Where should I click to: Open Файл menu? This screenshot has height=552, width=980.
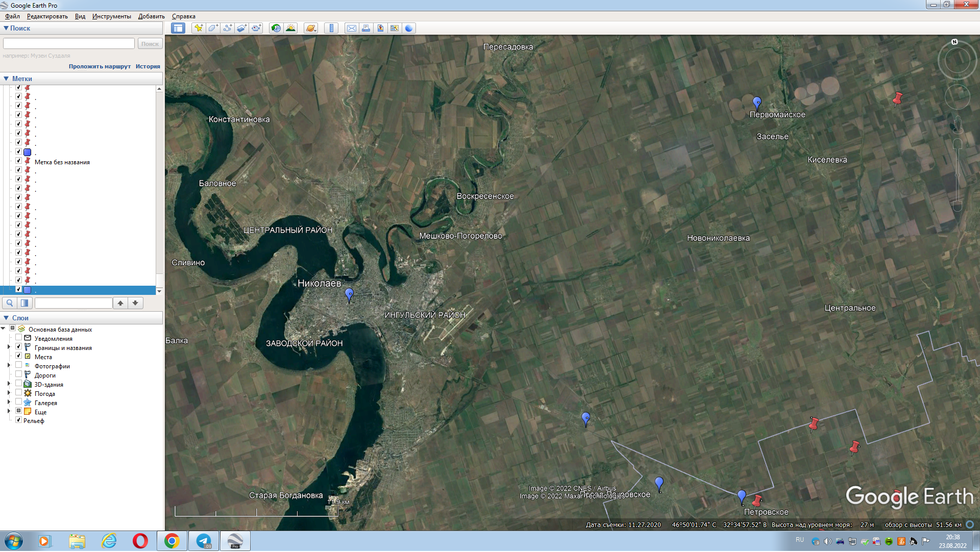click(12, 16)
